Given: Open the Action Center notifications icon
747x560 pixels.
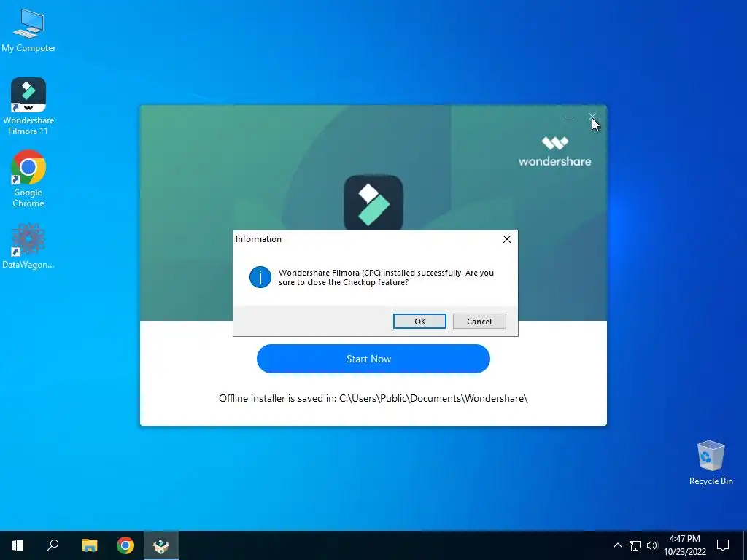Looking at the screenshot, I should (723, 545).
